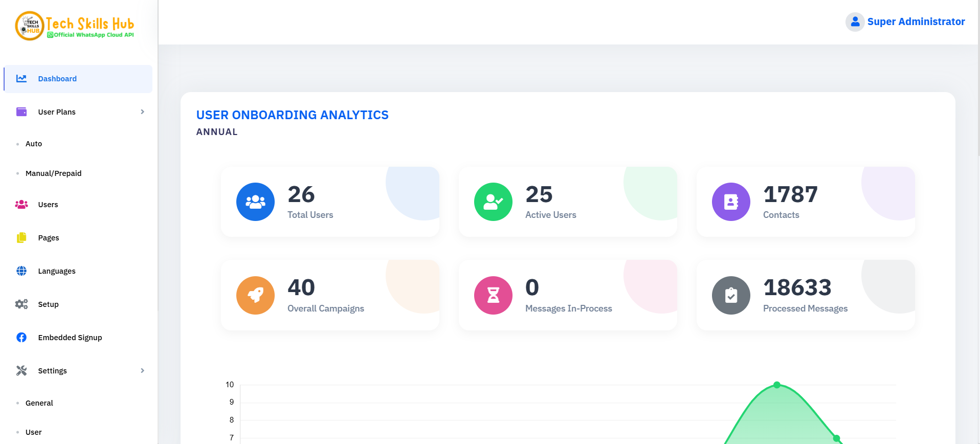Open General settings submenu item

39,403
